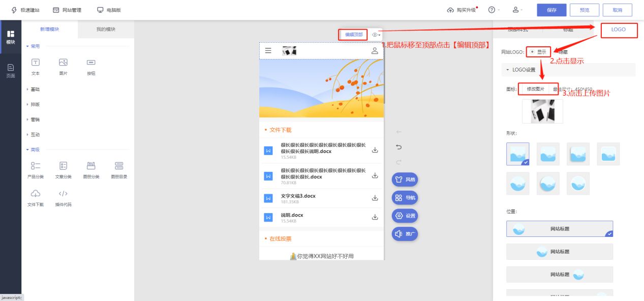Viewport: 644px width, 301px height.
Task: Click the user profile icon in preview header
Action: point(375,51)
